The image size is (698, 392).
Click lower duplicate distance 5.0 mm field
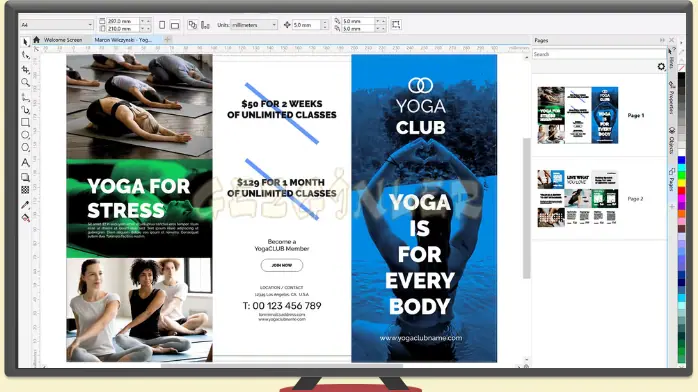[358, 28]
